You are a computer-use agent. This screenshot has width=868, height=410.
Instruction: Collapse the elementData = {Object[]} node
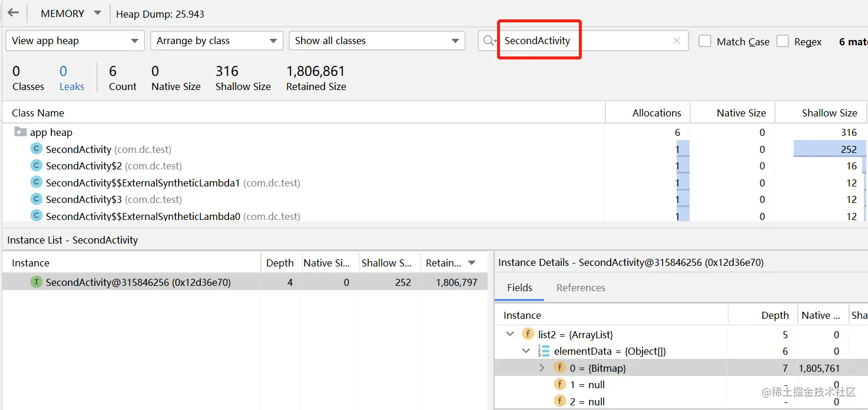(526, 351)
